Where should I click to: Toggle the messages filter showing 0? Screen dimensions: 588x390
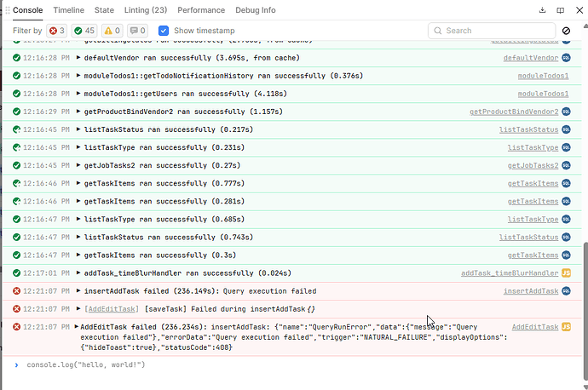click(137, 31)
